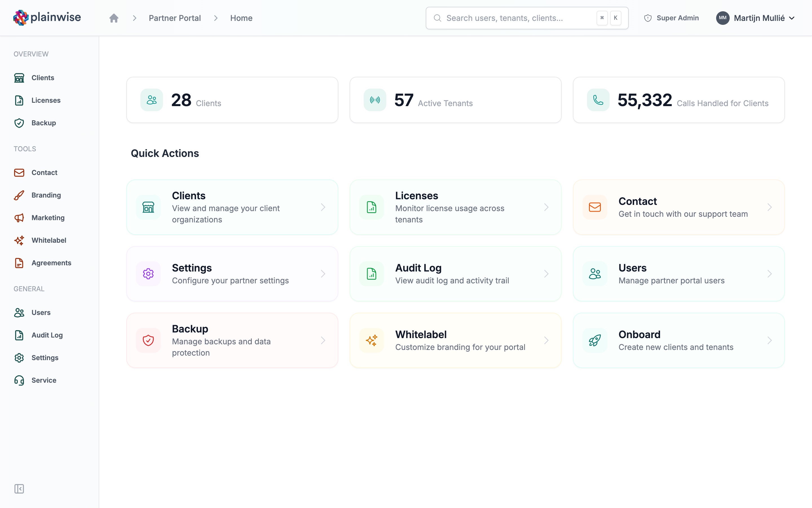Click the Onboard rocket icon
812x508 pixels.
(x=595, y=340)
